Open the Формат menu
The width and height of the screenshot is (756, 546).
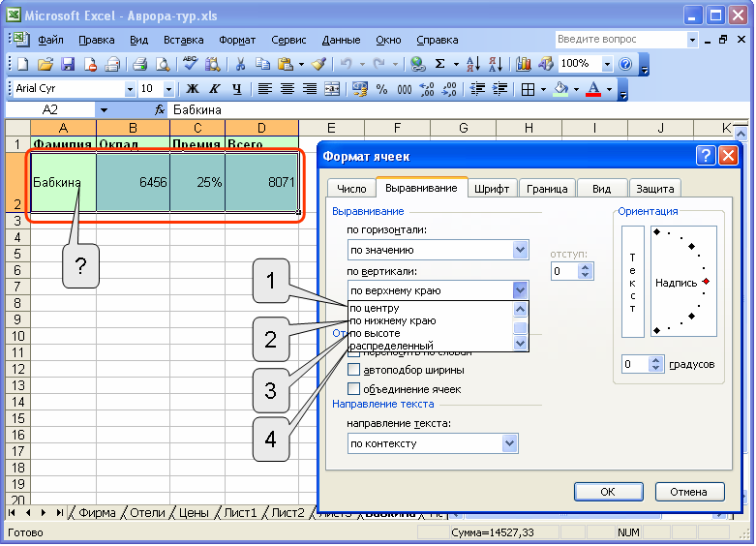coord(237,40)
